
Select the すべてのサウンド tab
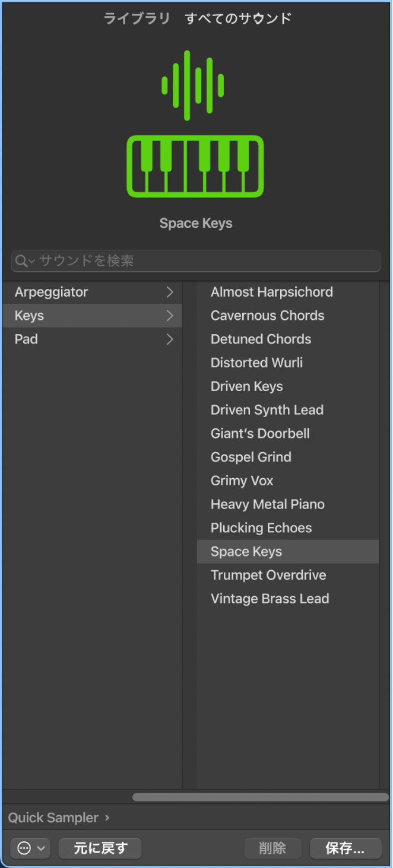[237, 18]
